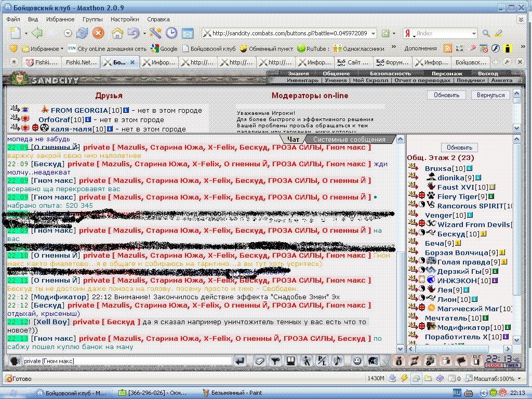Open the [366-296-026] taskbar window
The height and width of the screenshot is (399, 532).
[153, 393]
